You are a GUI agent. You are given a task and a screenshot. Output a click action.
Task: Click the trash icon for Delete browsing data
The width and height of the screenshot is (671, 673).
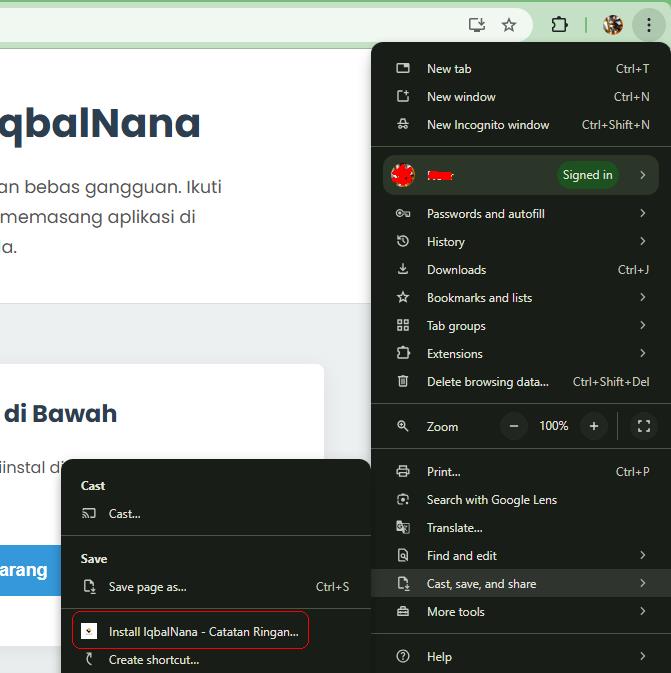(403, 381)
